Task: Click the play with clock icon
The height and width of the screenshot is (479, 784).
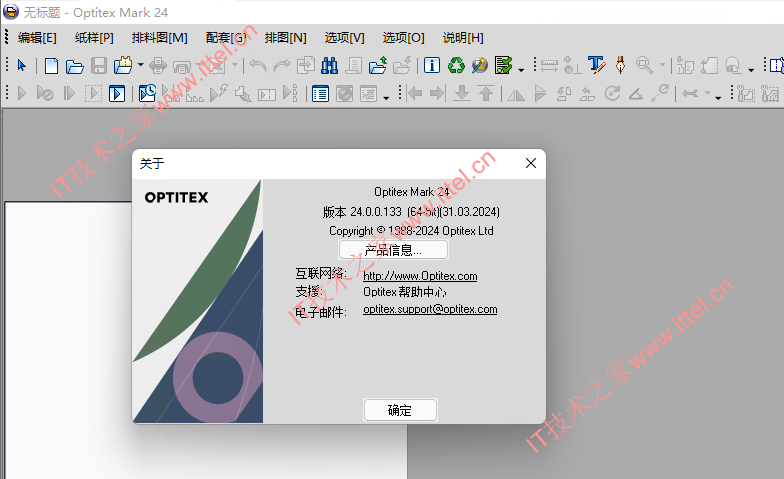Action: point(147,93)
